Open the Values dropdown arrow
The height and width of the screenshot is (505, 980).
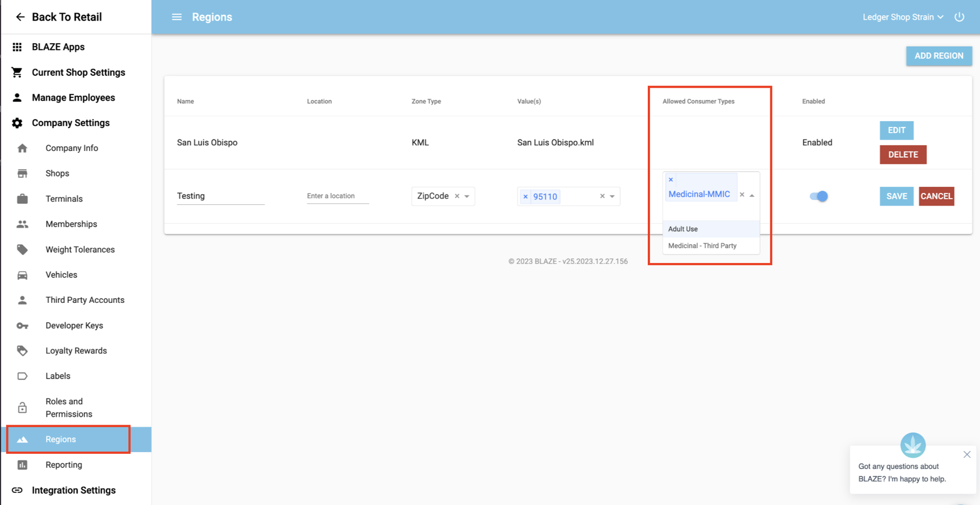(x=612, y=196)
